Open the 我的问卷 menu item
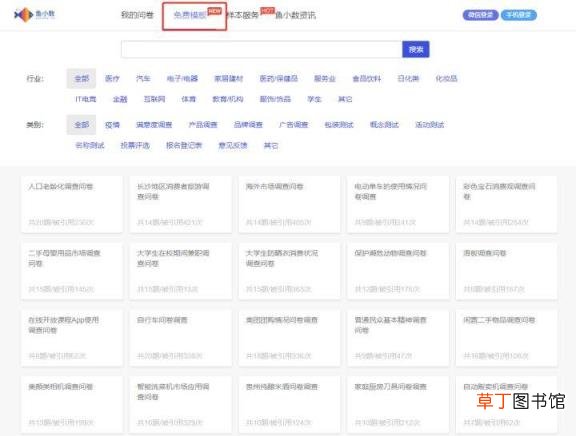This screenshot has width=576, height=436. [137, 15]
